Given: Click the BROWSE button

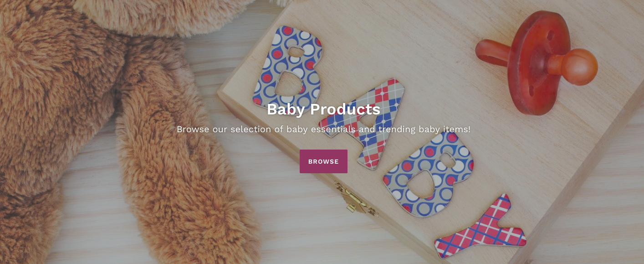Looking at the screenshot, I should [323, 161].
